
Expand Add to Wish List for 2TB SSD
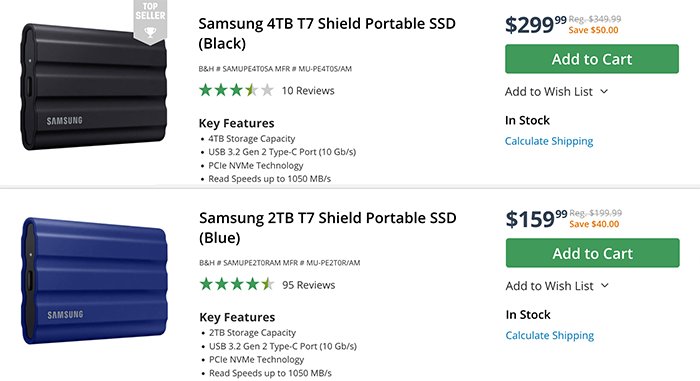tap(557, 286)
